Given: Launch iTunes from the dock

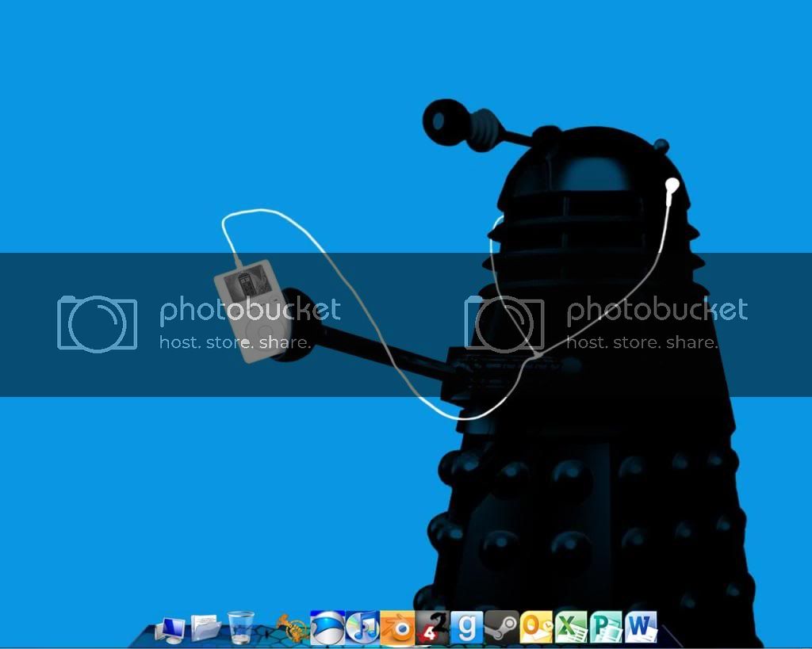Looking at the screenshot, I should click(362, 627).
